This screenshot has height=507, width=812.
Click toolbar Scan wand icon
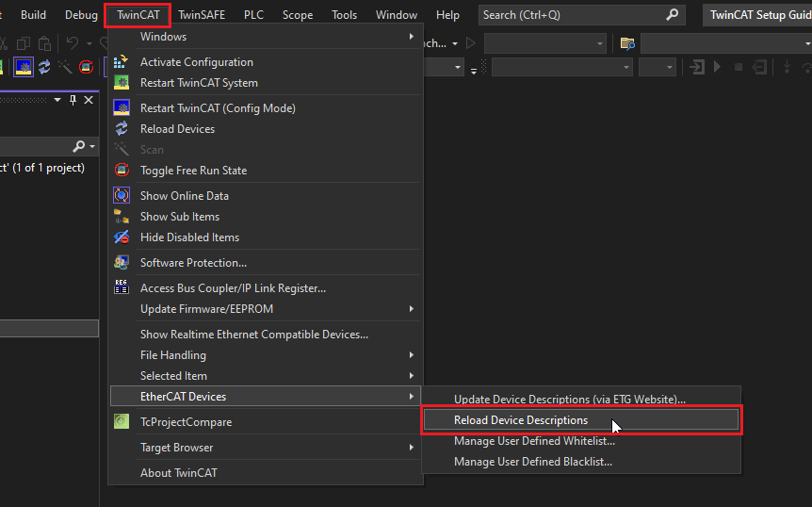click(x=65, y=67)
